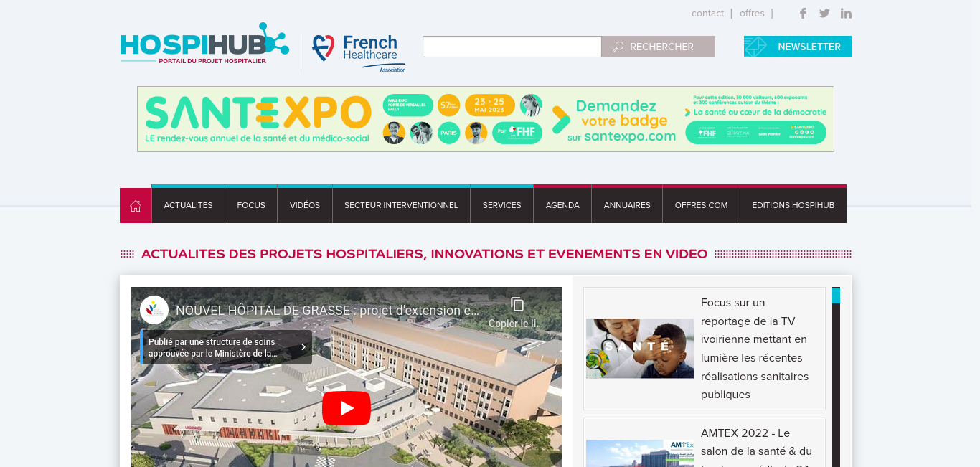Viewport: 980px width, 467px height.
Task: Copy the video link icon
Action: tap(517, 304)
